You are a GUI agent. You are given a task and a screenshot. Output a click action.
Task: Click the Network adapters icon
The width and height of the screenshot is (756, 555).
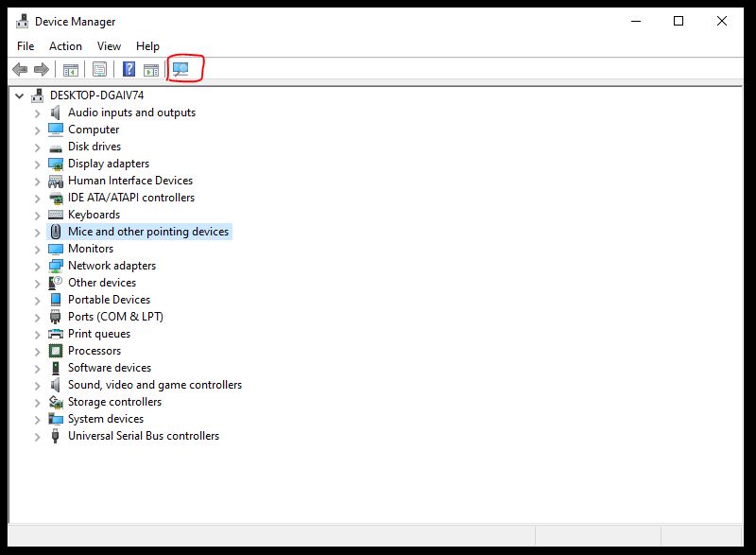(56, 266)
